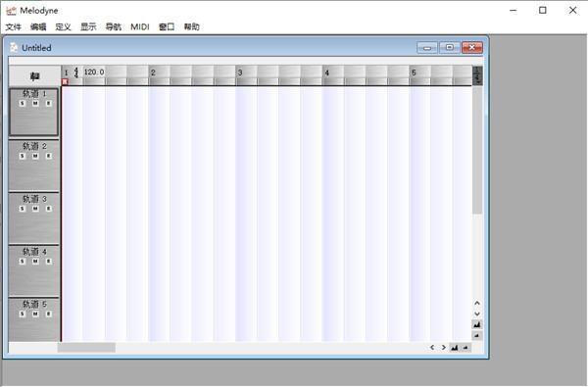Screen dimensions: 588x387
Task: Click the up chevron on the vertical scroll controls
Action: point(477,303)
